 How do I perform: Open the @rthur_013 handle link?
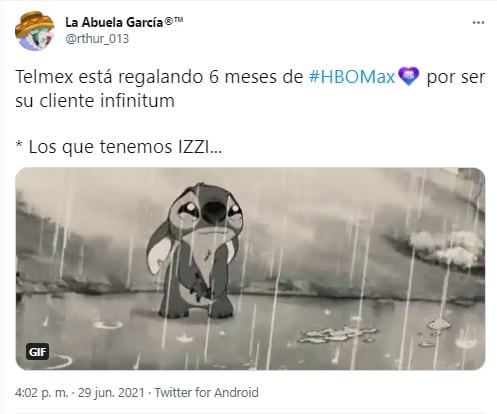click(97, 39)
